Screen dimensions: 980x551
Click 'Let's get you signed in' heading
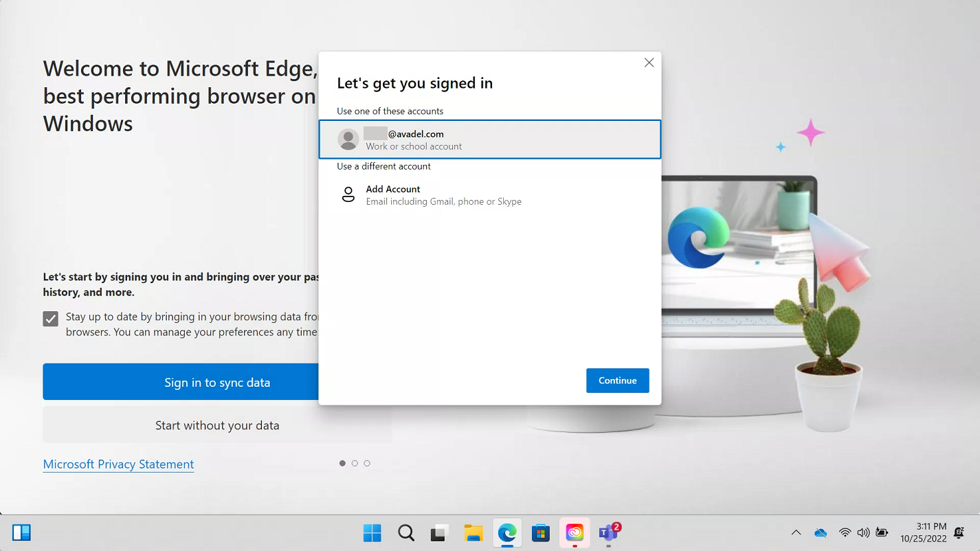[414, 83]
